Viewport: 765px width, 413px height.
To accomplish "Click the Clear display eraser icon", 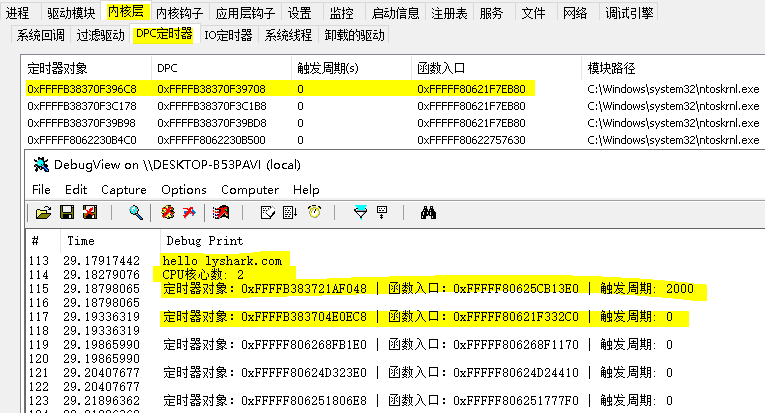I will pos(267,213).
